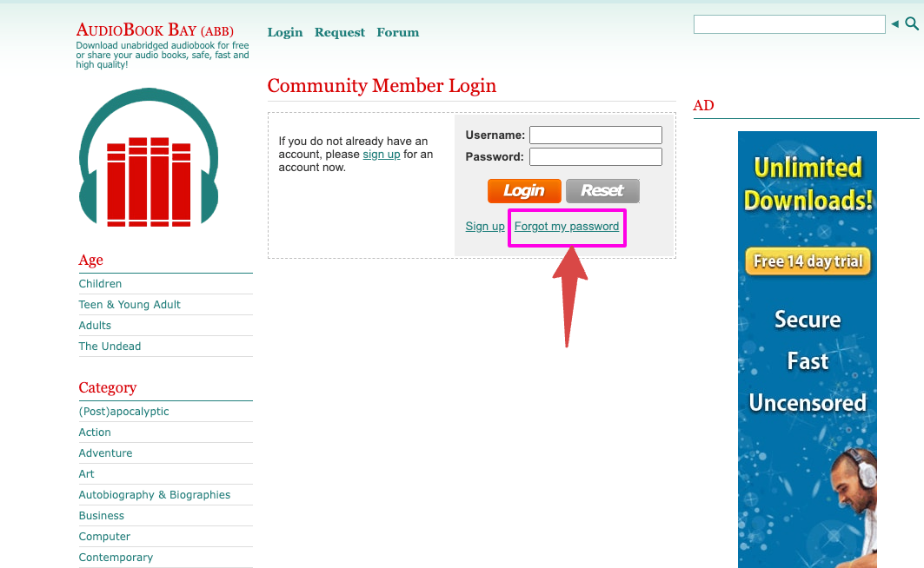Click the Unlimited Downloads ad banner heading
Screen dimensions: 924x568
click(808, 183)
